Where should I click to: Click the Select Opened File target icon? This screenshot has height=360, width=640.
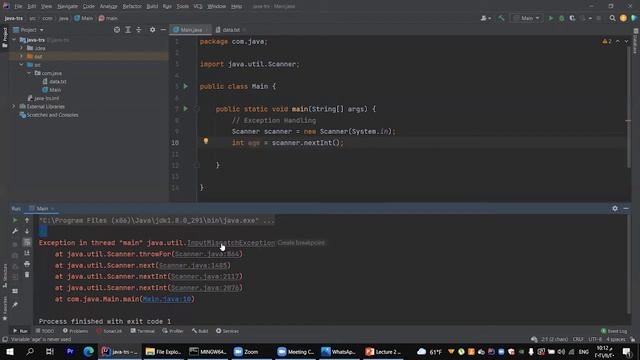point(117,30)
